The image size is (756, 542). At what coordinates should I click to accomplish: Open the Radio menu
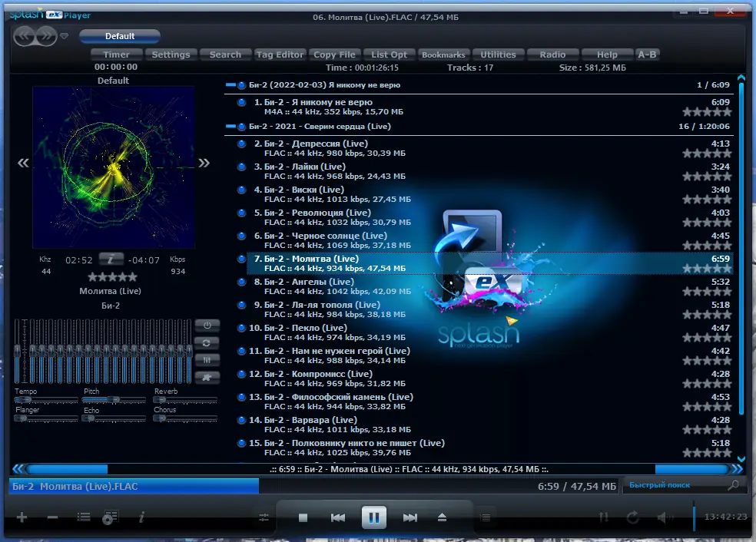pyautogui.click(x=552, y=55)
